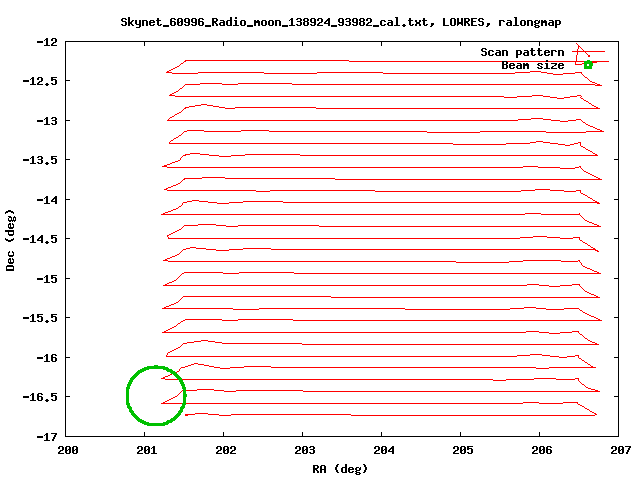Click the x-axis tick label 202
This screenshot has height=480, width=640.
coord(226,450)
